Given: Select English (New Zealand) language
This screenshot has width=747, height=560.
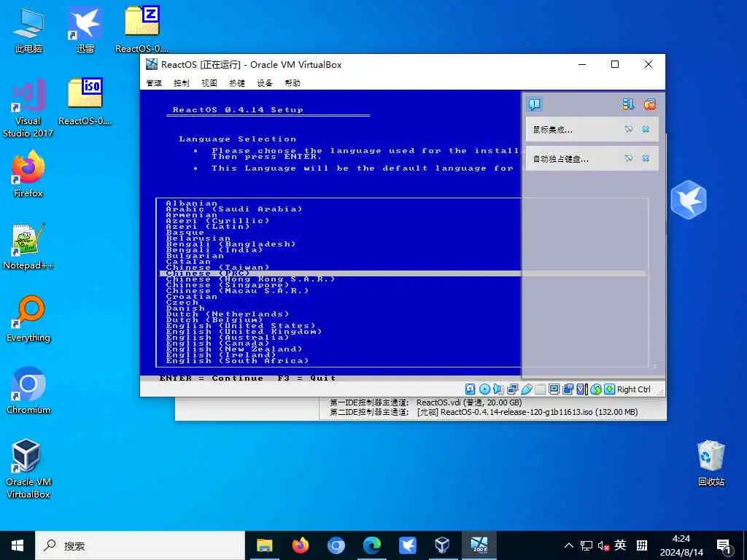Looking at the screenshot, I should (x=234, y=349).
